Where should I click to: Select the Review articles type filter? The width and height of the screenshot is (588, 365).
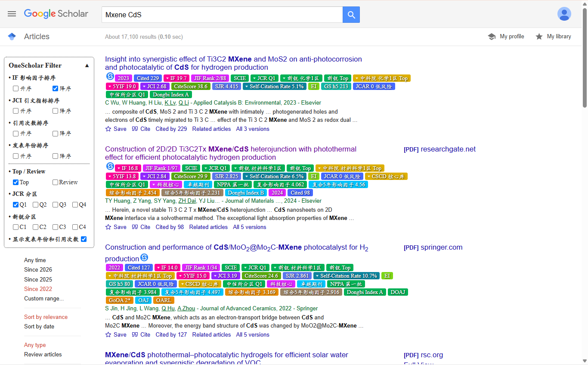[43, 354]
